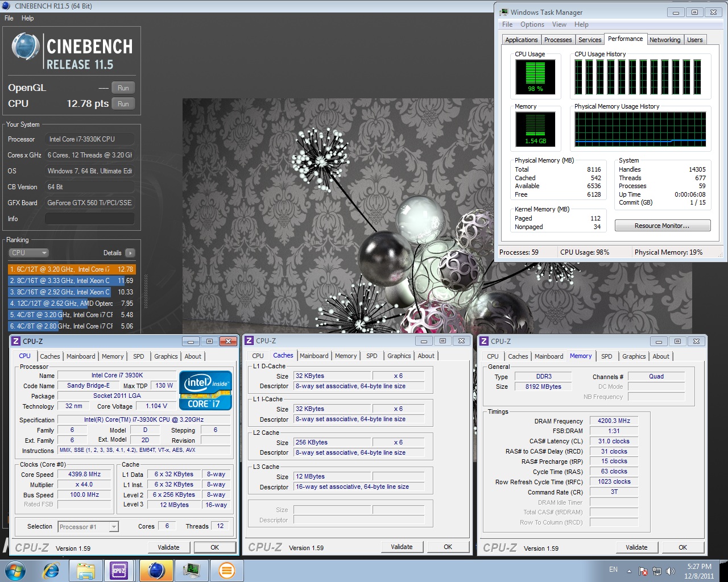Viewport: 728px width, 582px height.
Task: Click the Memory 1.54 GB meter graphic
Action: tap(535, 129)
